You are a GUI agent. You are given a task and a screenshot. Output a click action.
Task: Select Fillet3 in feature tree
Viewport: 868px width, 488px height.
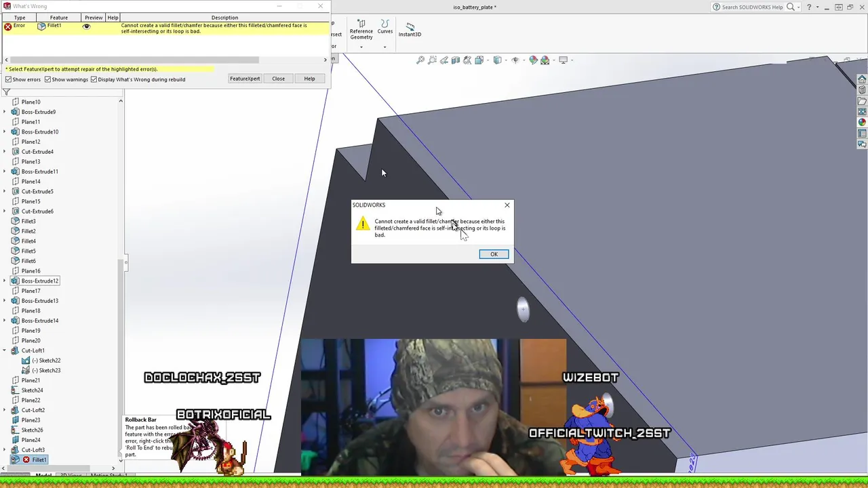point(24,221)
